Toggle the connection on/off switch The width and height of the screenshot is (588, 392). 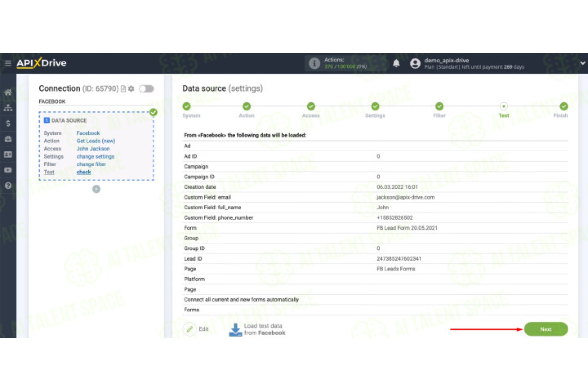(x=146, y=89)
